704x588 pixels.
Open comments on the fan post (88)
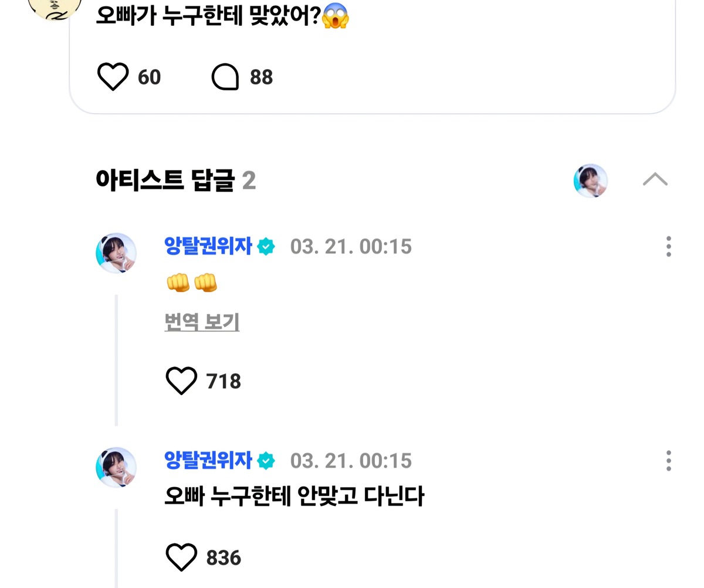[x=225, y=77]
